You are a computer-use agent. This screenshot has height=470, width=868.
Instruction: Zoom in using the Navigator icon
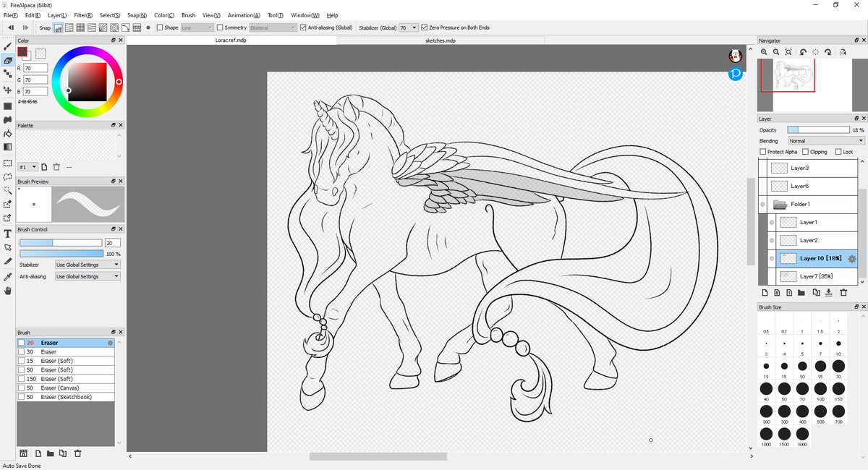click(x=764, y=52)
